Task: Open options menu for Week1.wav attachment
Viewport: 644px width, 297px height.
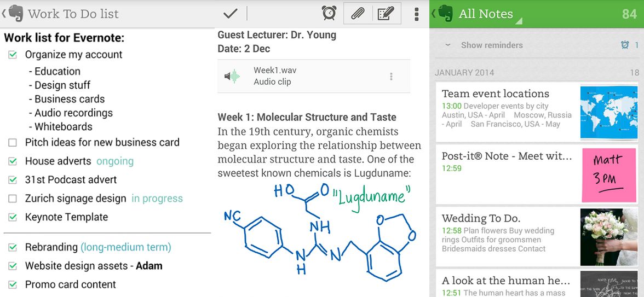Action: 391,77
